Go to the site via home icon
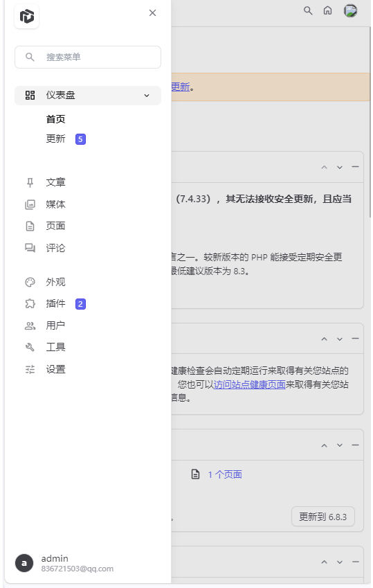The image size is (373, 588). 327,10
